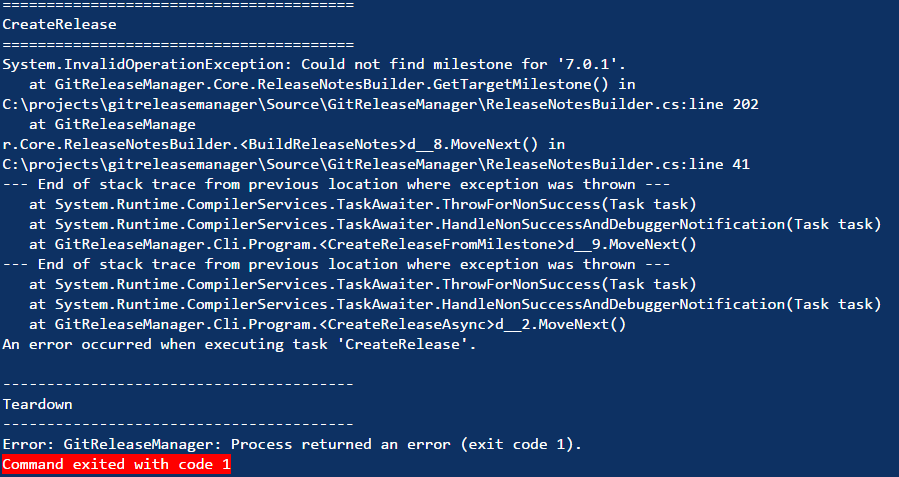Click the last HandleNonSuccessAndDebuggerNotification line
Viewport: 899px width, 477px height.
click(x=455, y=304)
